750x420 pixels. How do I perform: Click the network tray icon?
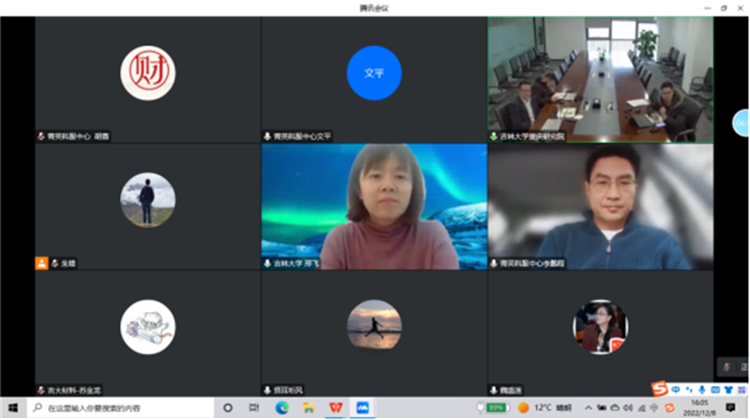pos(641,408)
